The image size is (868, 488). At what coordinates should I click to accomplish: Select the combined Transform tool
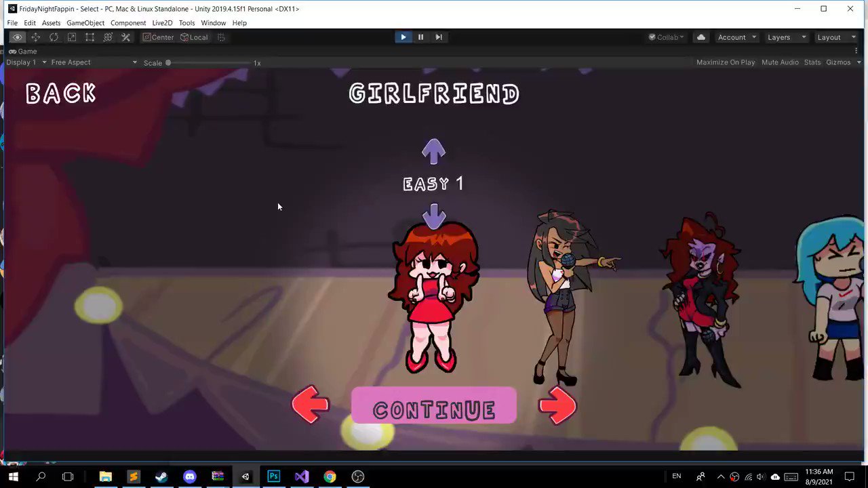click(x=108, y=37)
